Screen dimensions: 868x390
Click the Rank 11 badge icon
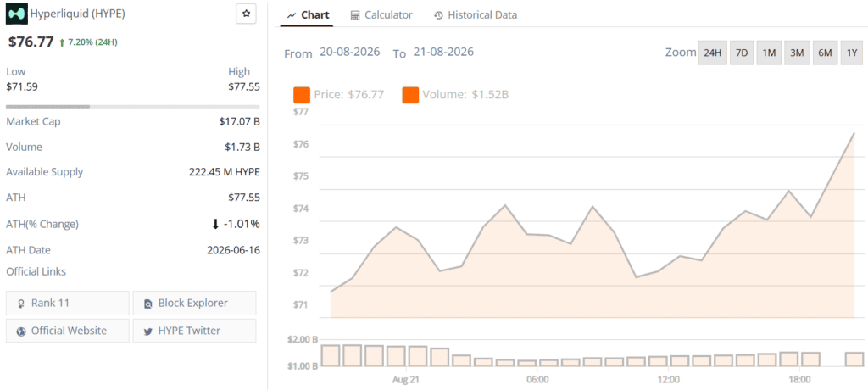[x=21, y=304]
